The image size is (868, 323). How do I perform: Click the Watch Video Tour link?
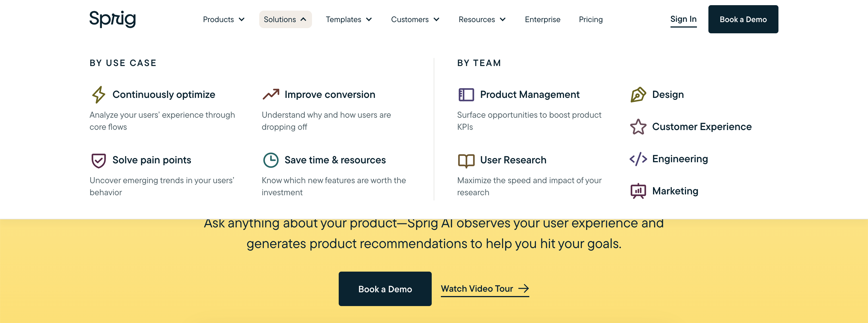click(x=485, y=289)
